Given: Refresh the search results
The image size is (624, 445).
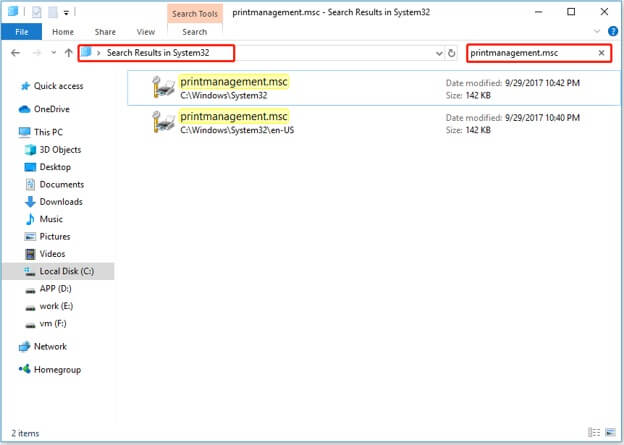Looking at the screenshot, I should point(451,53).
